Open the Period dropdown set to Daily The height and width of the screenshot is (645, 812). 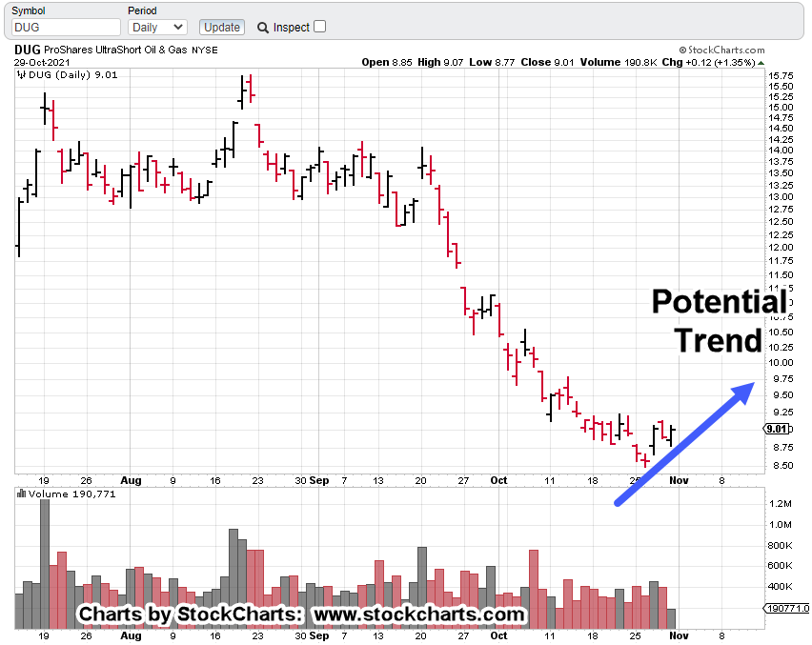coord(156,28)
